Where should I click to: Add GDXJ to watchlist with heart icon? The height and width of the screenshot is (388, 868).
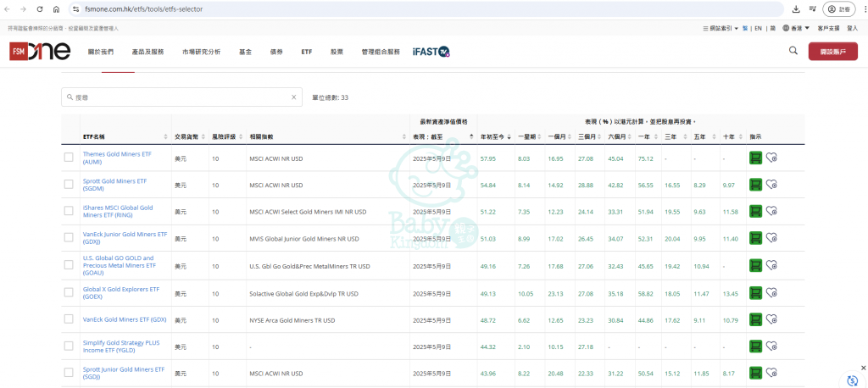pyautogui.click(x=771, y=238)
